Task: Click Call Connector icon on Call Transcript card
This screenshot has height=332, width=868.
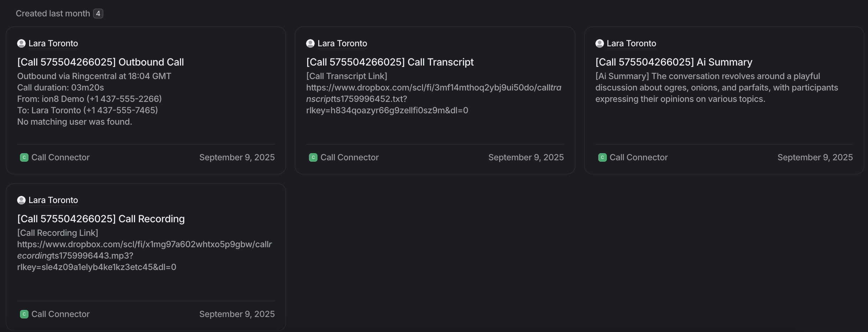Action: [x=313, y=157]
